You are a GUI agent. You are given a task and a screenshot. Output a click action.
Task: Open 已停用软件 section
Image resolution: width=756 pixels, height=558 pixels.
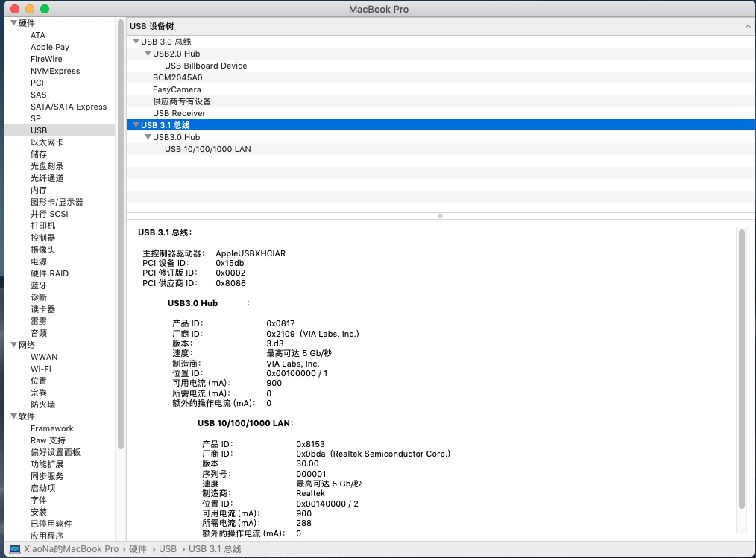pos(51,524)
